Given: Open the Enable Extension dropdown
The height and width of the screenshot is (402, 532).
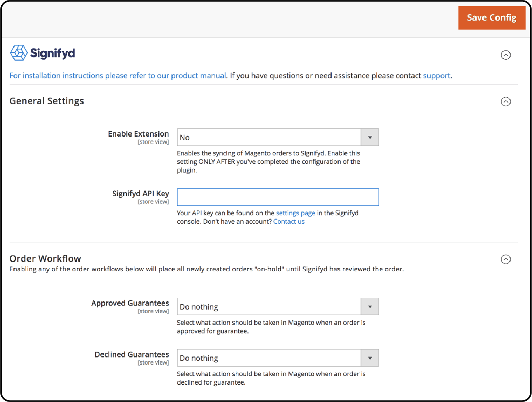Looking at the screenshot, I should coord(278,138).
